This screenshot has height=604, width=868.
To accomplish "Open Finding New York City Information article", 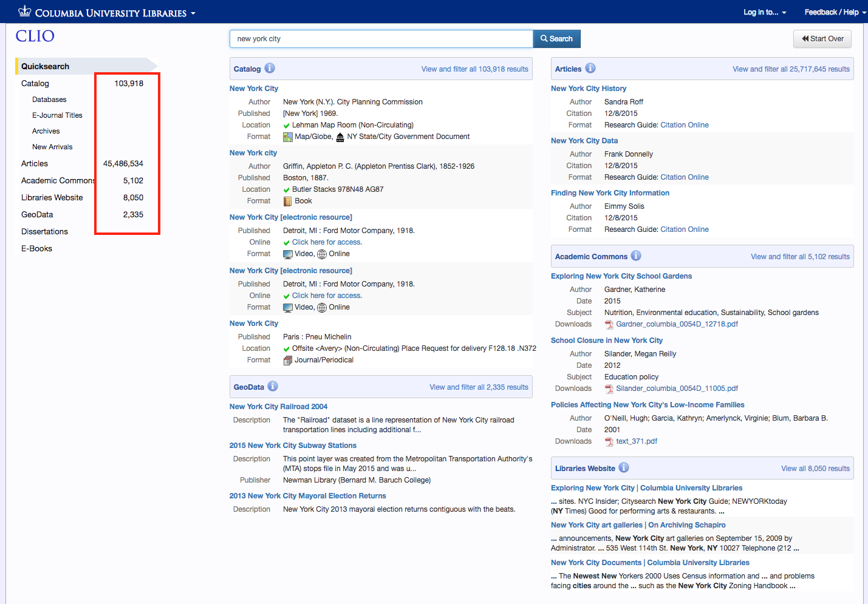I will [x=610, y=193].
